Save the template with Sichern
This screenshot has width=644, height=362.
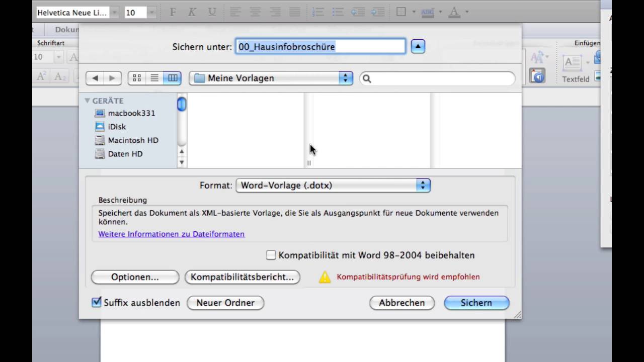[476, 303]
